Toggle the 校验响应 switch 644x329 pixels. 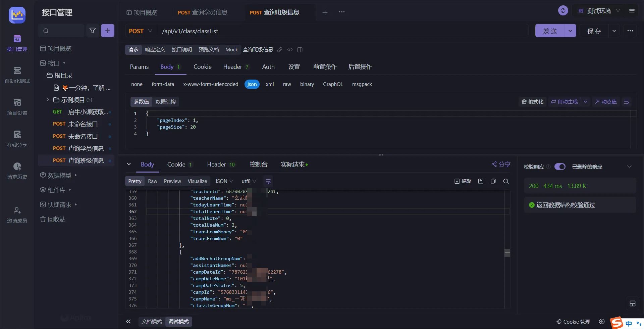click(x=560, y=167)
